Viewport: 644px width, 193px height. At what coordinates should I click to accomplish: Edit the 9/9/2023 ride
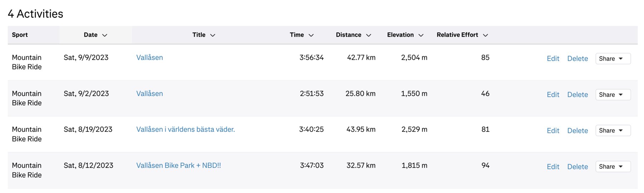(553, 59)
